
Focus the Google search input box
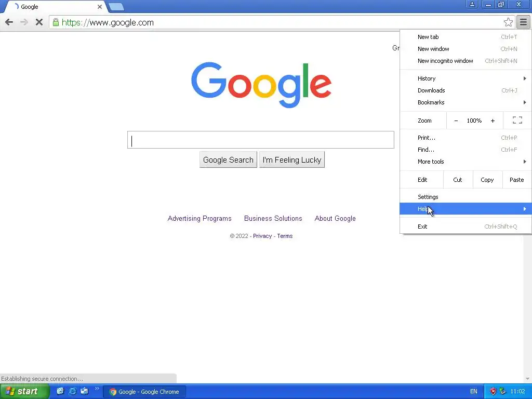pos(261,140)
